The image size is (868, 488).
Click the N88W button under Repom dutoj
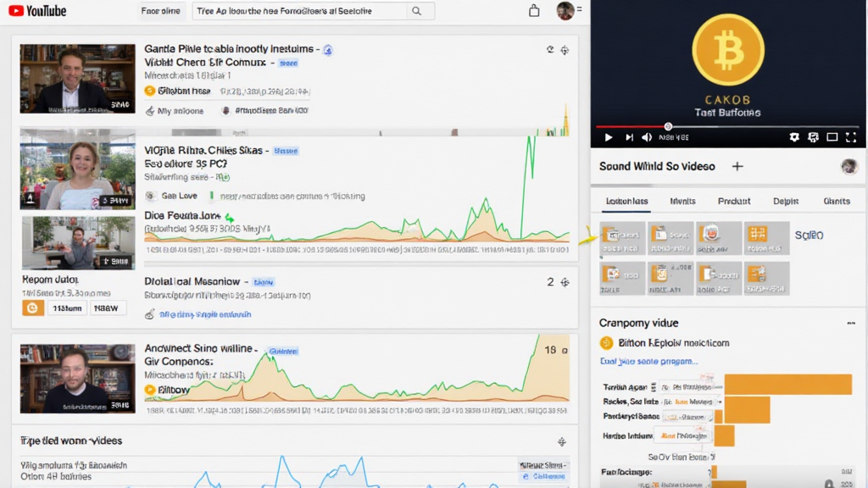[109, 308]
